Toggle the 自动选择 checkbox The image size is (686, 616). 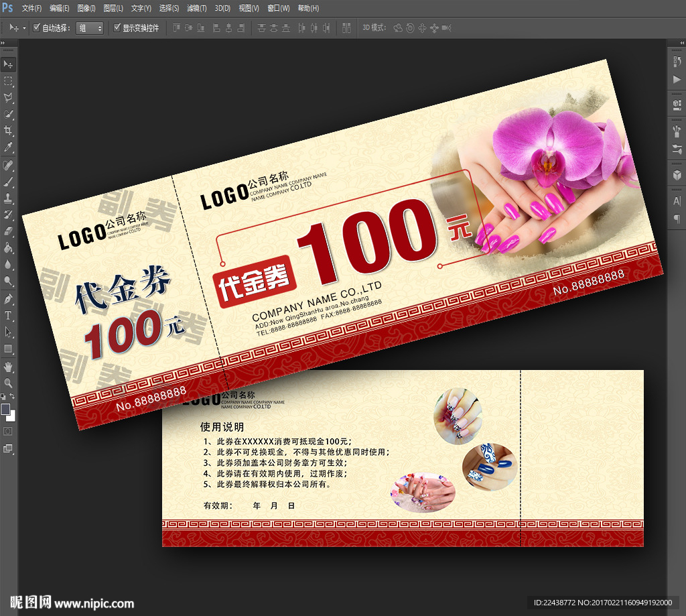(37, 27)
